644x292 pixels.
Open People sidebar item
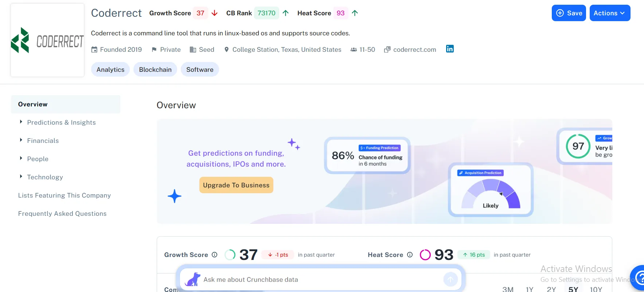(x=38, y=159)
